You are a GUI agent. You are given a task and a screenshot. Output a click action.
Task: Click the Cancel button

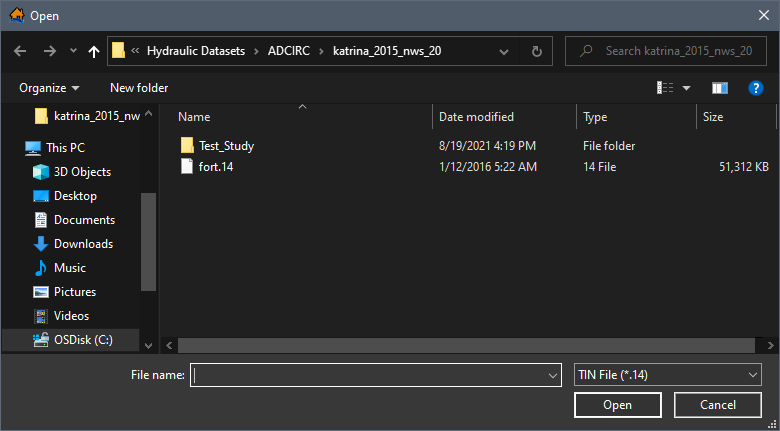pyautogui.click(x=718, y=405)
